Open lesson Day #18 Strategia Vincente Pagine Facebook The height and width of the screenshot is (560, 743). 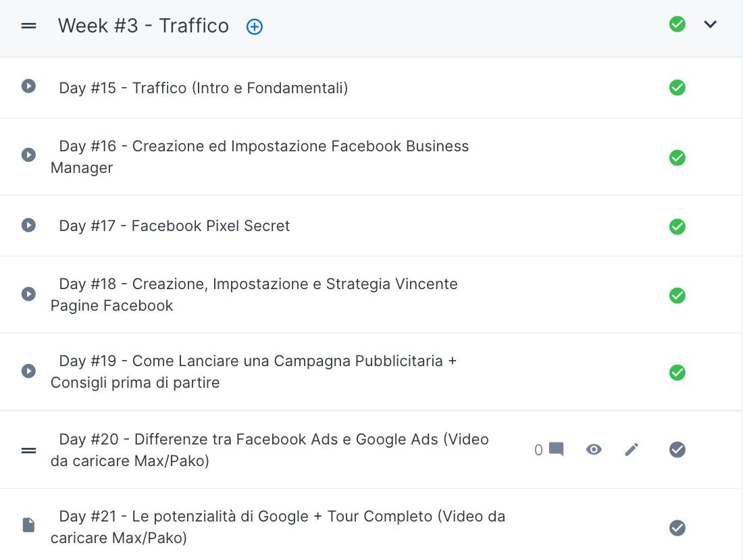coord(254,295)
